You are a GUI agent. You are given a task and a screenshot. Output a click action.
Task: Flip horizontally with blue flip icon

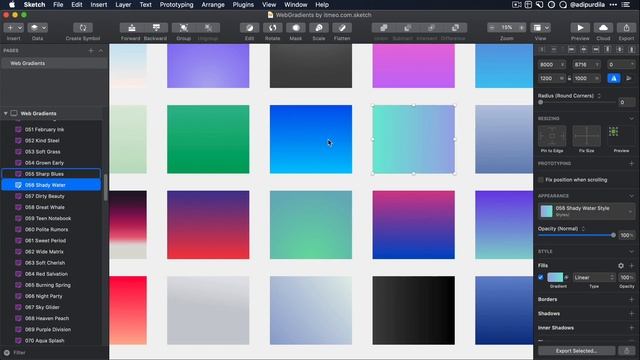click(x=614, y=78)
